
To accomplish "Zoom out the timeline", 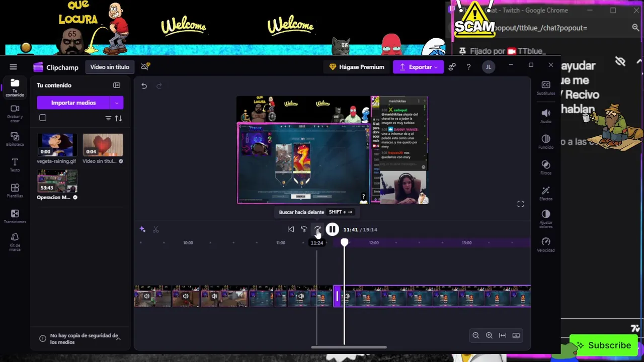I will (x=475, y=335).
